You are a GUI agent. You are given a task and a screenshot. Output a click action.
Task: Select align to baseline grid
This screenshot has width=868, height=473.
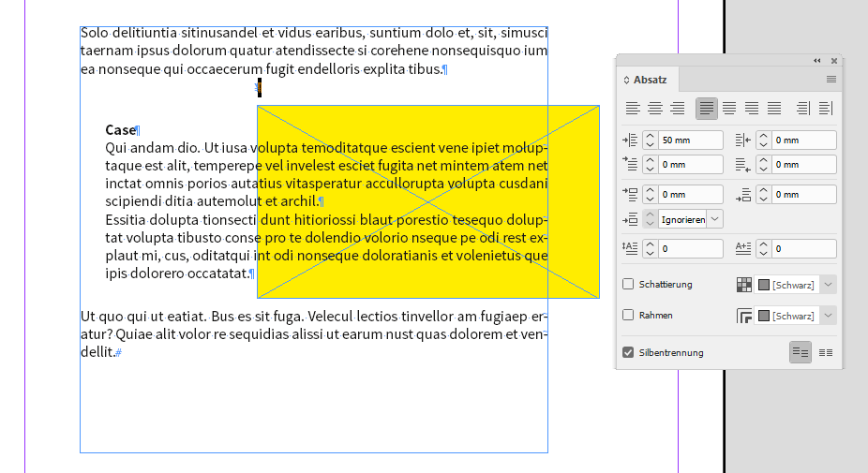tap(826, 352)
